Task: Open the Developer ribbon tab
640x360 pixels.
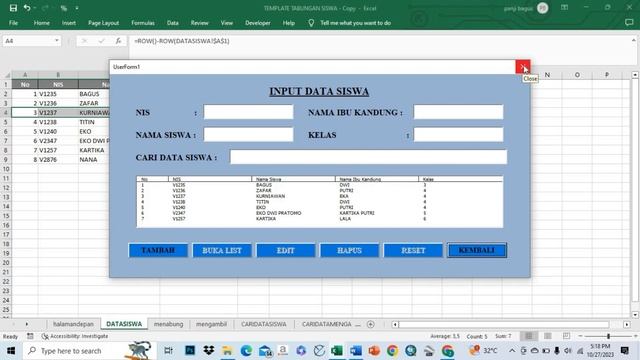Action: (x=258, y=23)
